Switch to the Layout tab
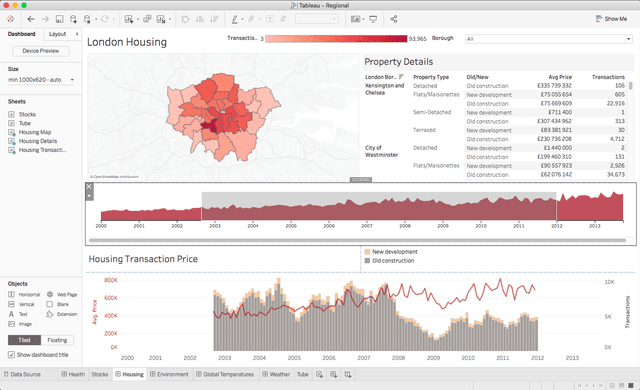This screenshot has height=390, width=640. point(58,34)
